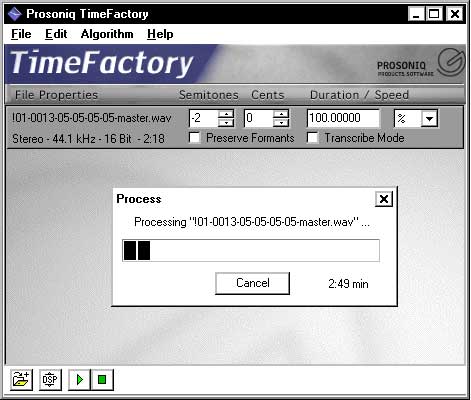Click the TimeFactory app icon in title bar

pos(15,14)
